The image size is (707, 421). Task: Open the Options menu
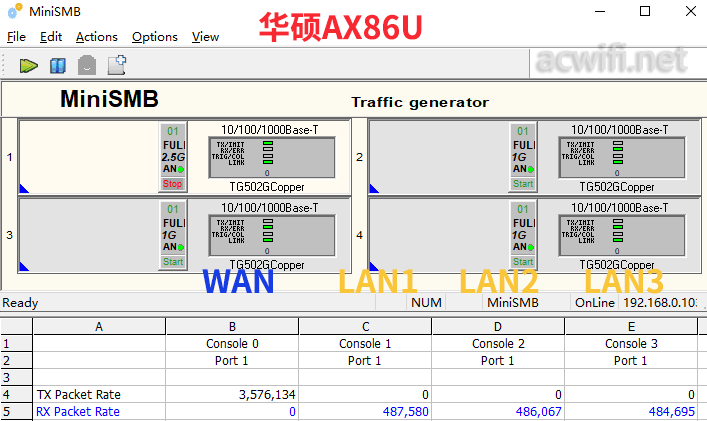coord(155,37)
